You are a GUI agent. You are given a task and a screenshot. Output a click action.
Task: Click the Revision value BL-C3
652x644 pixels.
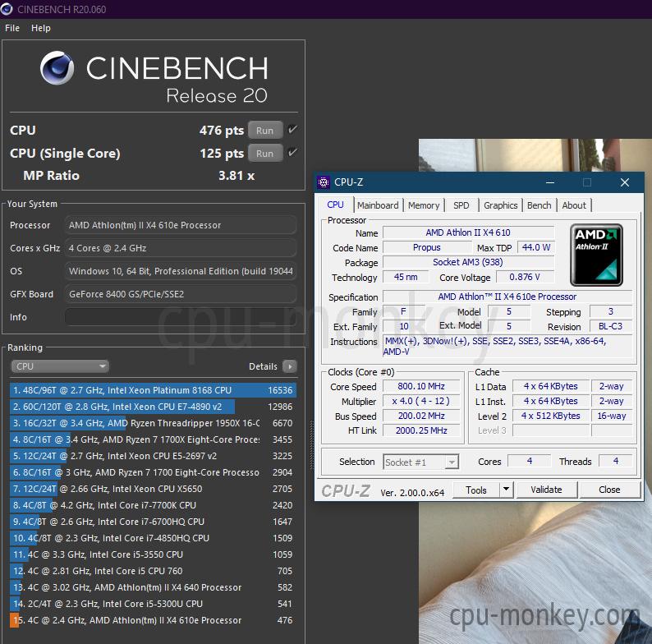(x=610, y=326)
